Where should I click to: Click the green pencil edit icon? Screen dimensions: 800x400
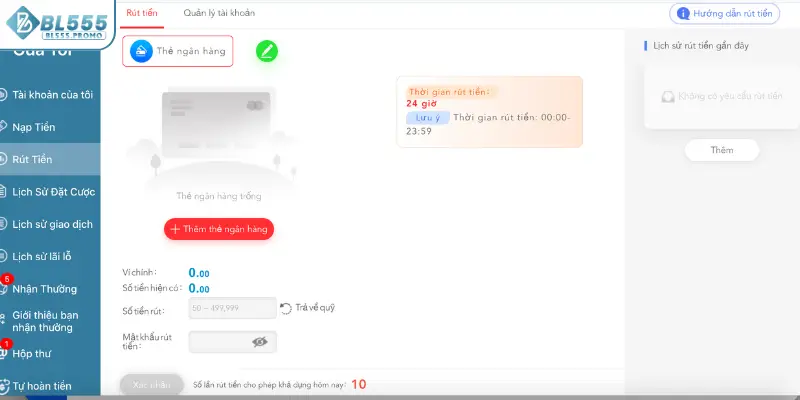(267, 51)
